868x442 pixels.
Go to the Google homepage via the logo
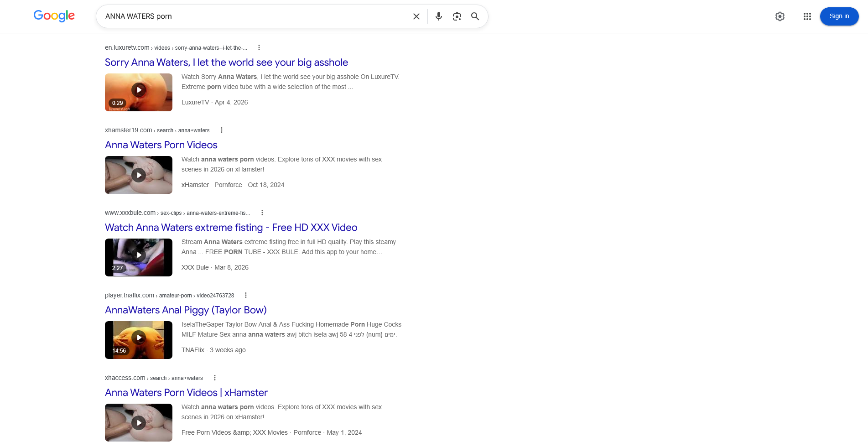tap(54, 16)
